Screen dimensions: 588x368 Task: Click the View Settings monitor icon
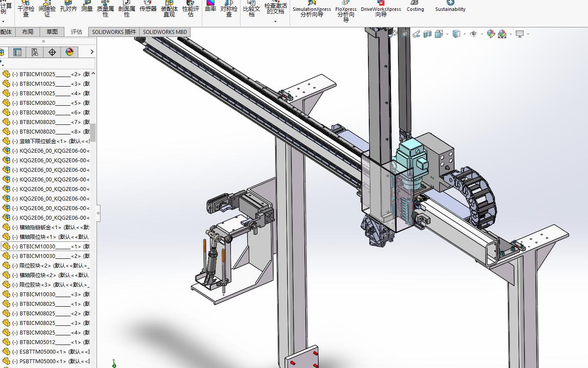[520, 33]
